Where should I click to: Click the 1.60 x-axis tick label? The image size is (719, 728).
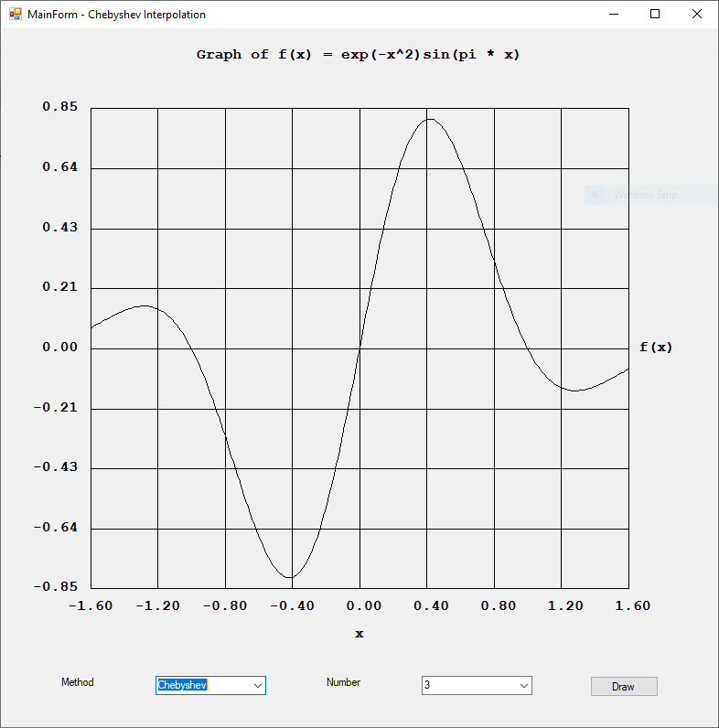point(628,605)
